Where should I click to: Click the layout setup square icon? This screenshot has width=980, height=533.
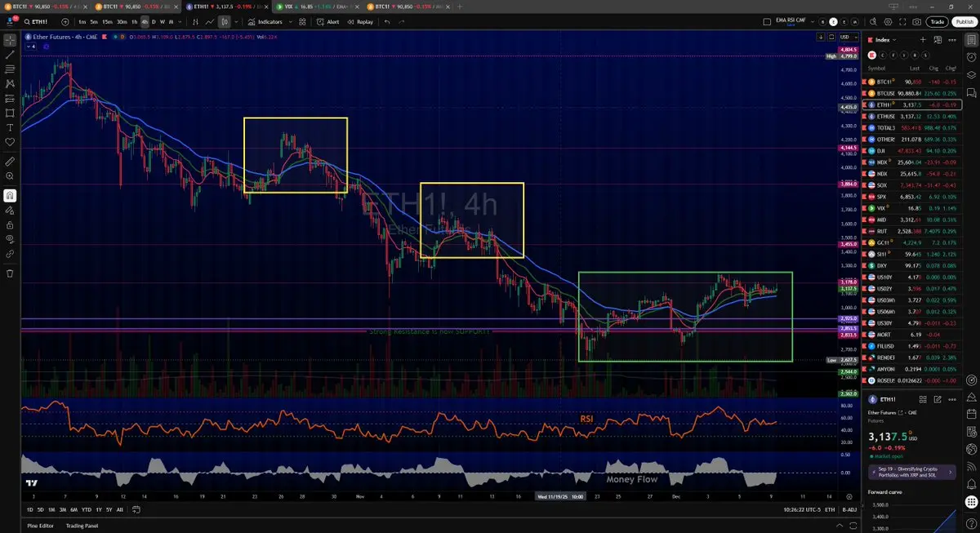tap(766, 22)
